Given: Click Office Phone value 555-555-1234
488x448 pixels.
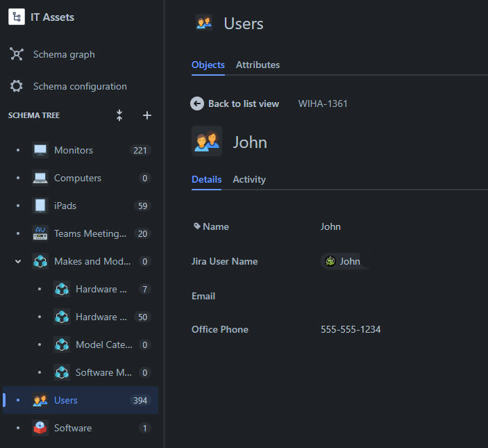Looking at the screenshot, I should tap(351, 329).
